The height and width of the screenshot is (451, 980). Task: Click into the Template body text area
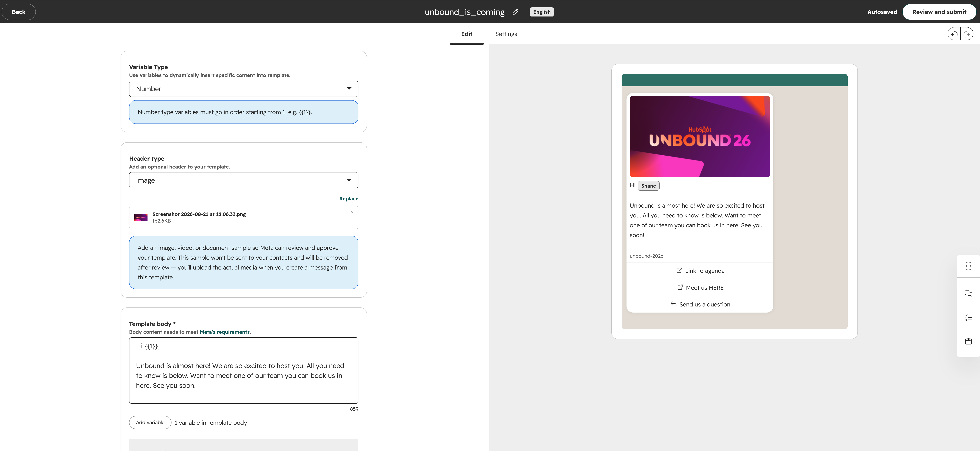point(243,370)
